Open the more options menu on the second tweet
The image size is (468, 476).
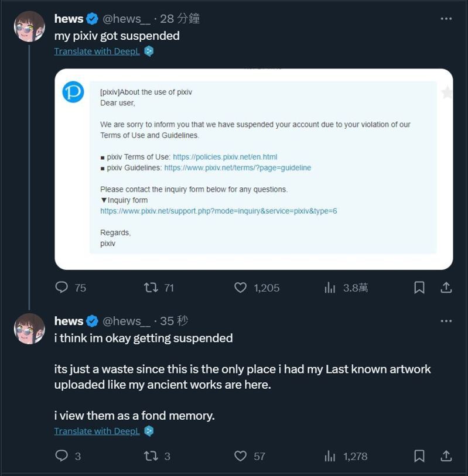(446, 321)
